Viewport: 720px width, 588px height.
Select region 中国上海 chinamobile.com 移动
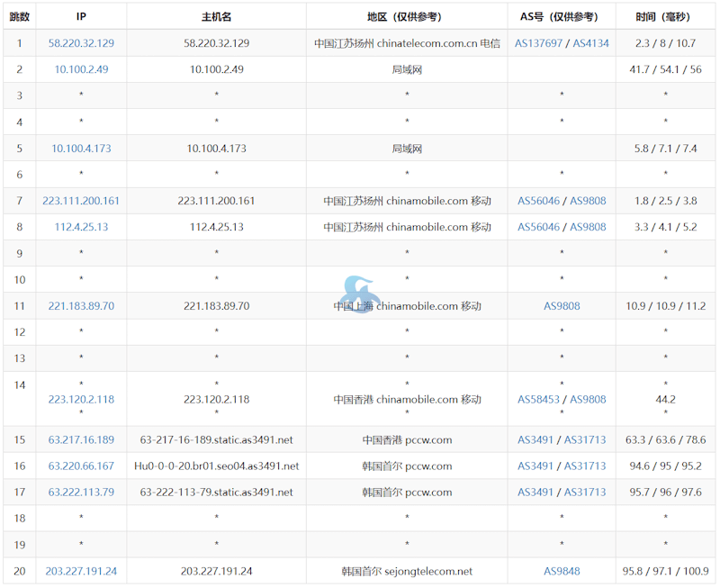407,306
